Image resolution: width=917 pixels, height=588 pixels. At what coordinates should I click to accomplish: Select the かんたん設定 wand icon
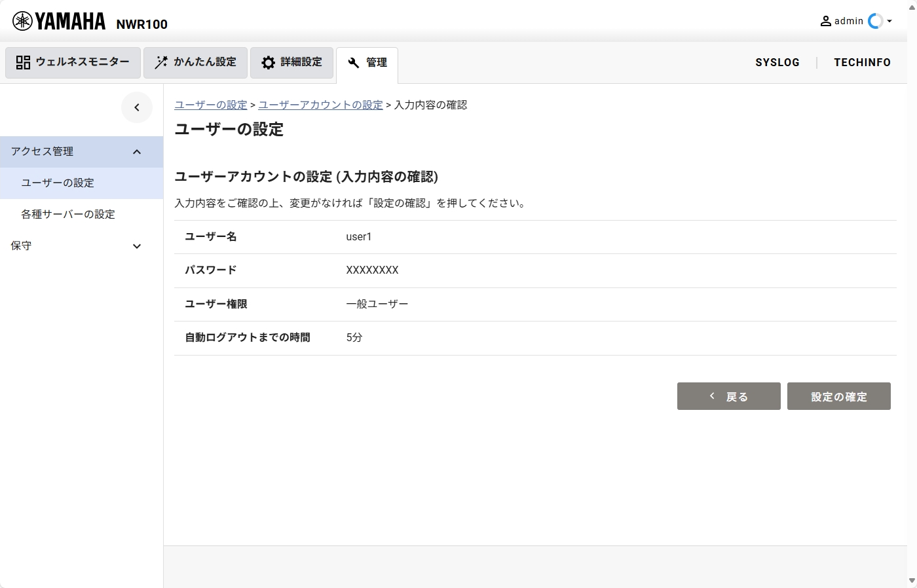coord(160,62)
